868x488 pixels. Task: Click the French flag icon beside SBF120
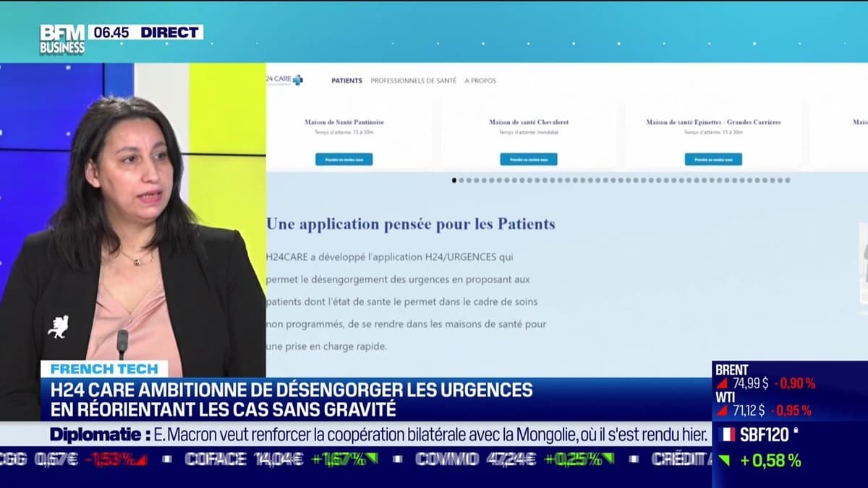[726, 435]
